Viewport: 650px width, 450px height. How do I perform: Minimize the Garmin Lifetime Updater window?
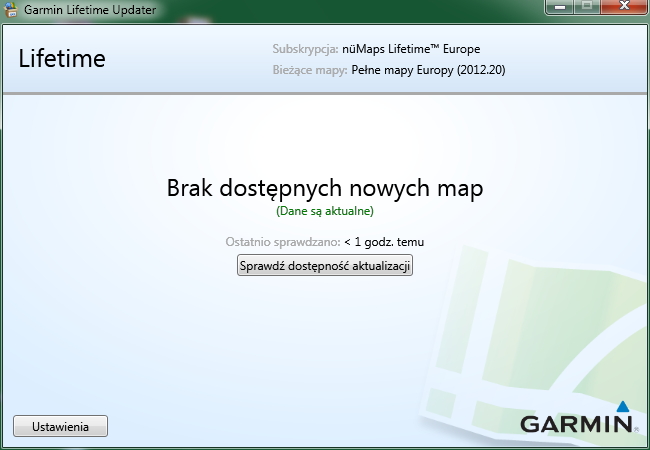point(560,7)
